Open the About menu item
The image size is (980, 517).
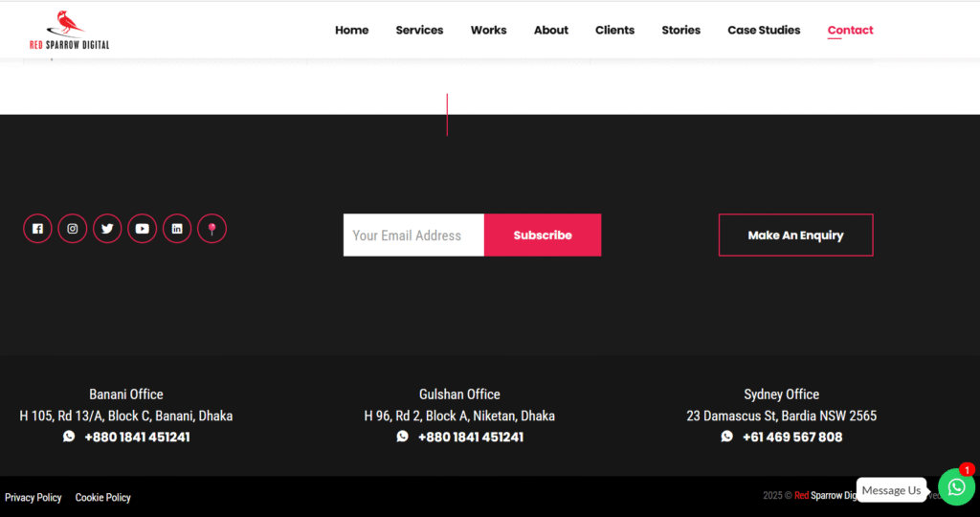coord(551,30)
